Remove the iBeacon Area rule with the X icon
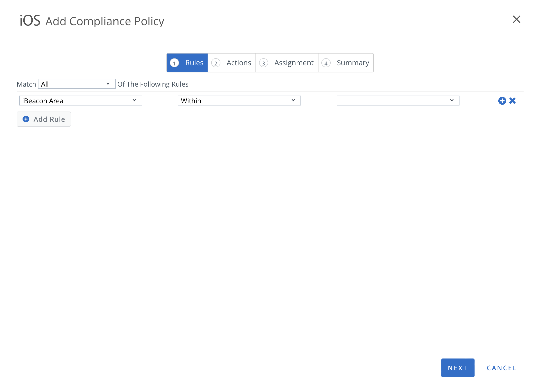 [512, 101]
